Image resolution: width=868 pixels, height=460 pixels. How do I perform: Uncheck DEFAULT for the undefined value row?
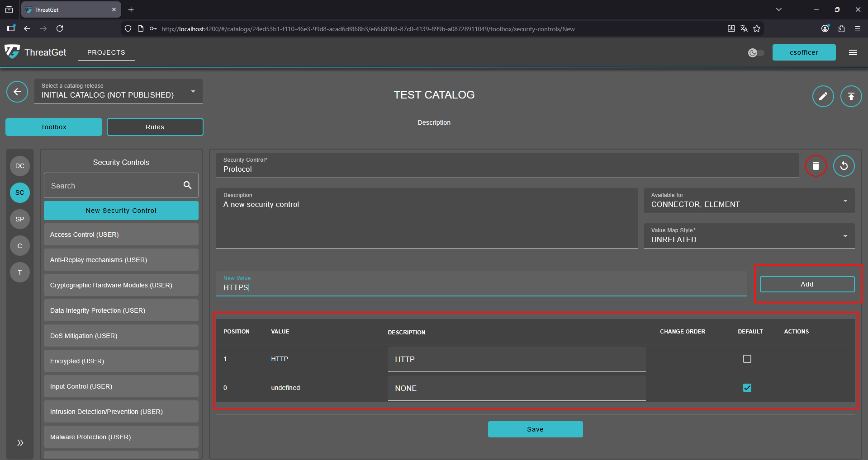[747, 387]
